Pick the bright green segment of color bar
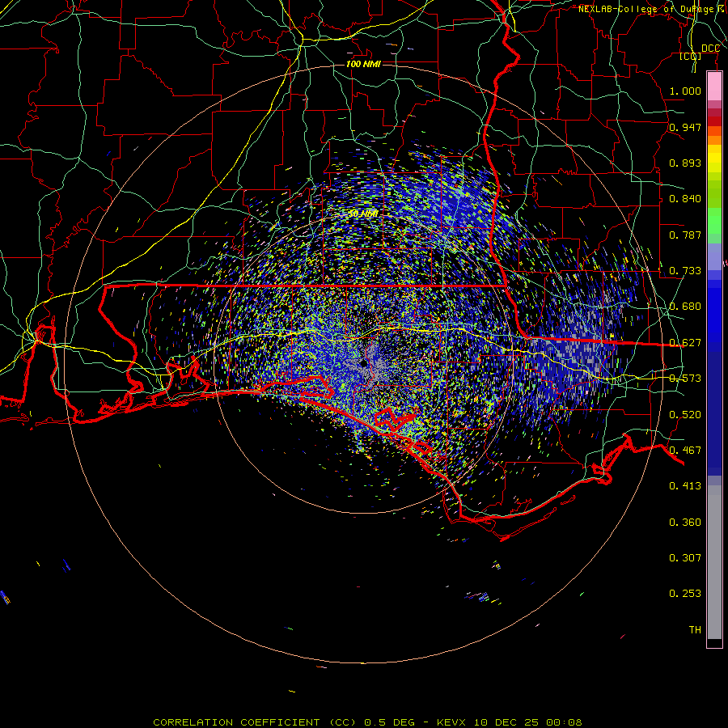 [x=714, y=221]
